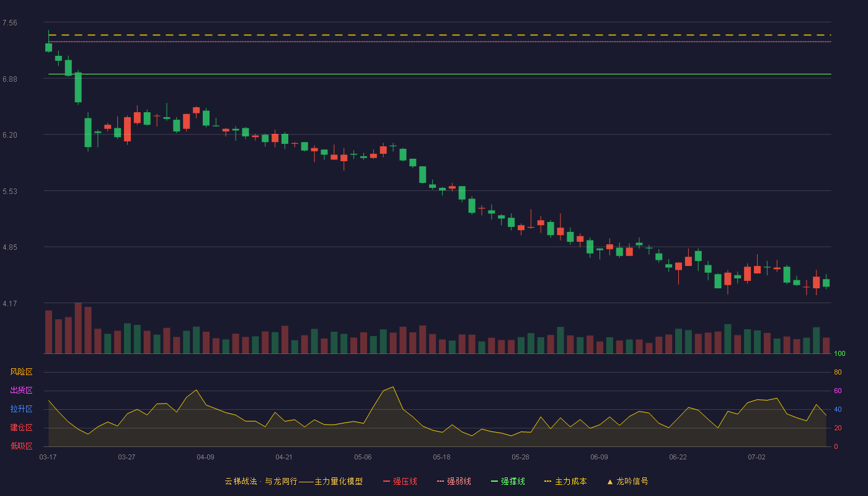Screen dimensions: 868x496
Task: Toggle the 强撑线 legend entry
Action: [x=508, y=481]
